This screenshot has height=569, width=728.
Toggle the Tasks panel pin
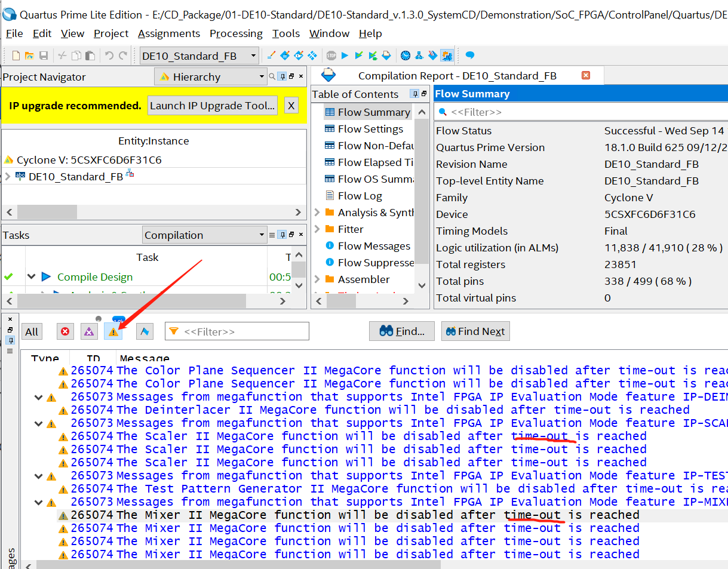[x=282, y=235]
